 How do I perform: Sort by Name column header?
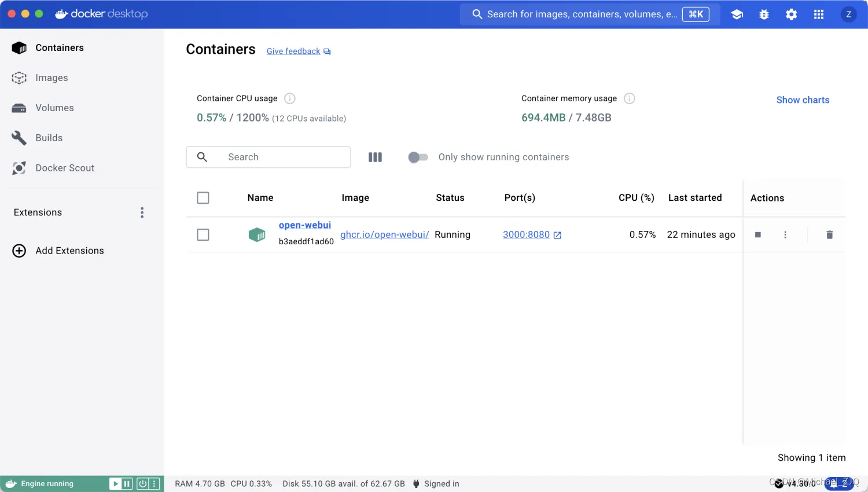[260, 198]
